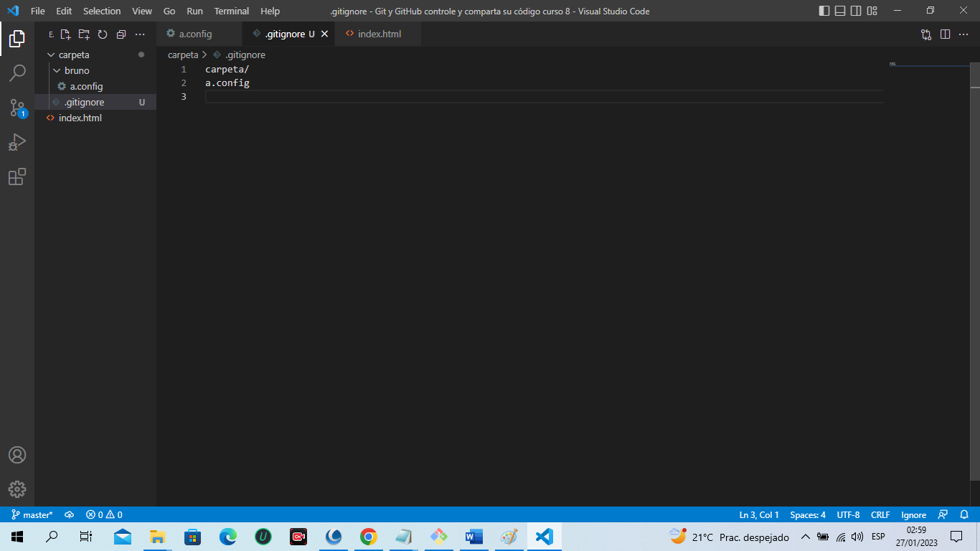Collapse all folders in Explorer
The height and width of the screenshot is (551, 980).
(121, 34)
